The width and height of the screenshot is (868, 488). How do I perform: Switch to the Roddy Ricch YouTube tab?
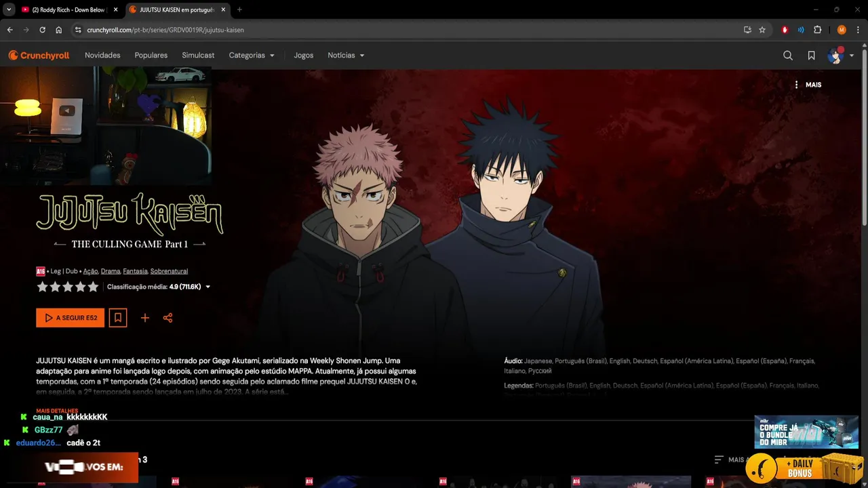[x=69, y=9]
